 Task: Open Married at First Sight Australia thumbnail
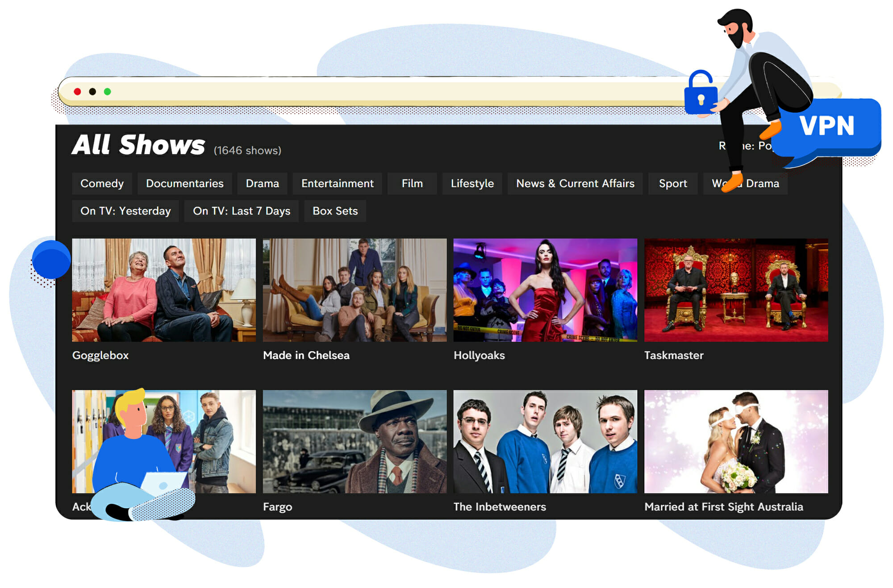click(x=736, y=442)
